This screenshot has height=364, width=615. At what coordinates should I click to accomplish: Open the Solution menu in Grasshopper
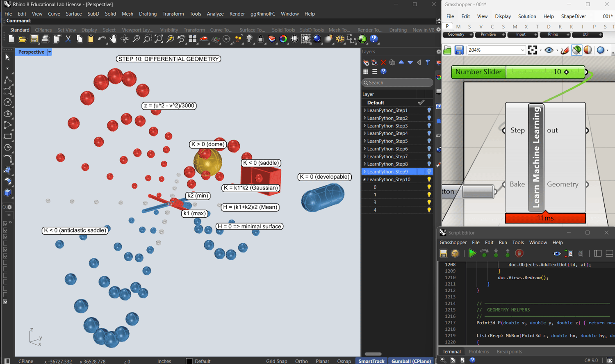click(527, 16)
